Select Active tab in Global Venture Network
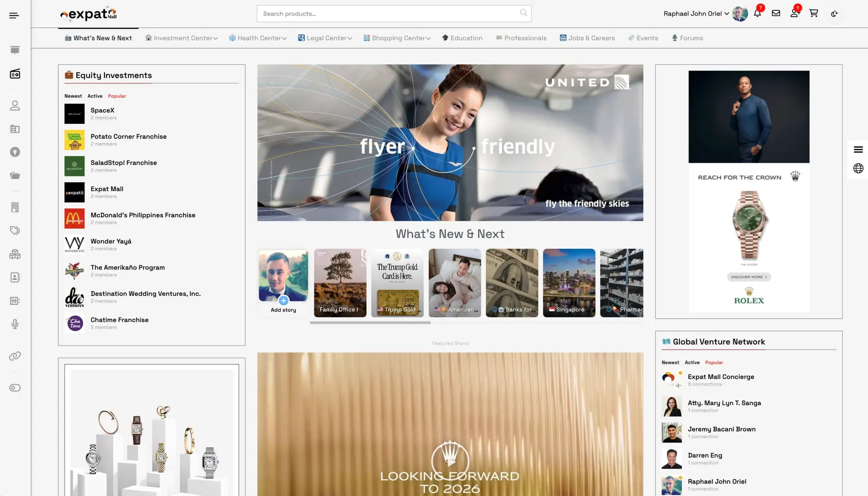This screenshot has width=868, height=496. pos(692,362)
